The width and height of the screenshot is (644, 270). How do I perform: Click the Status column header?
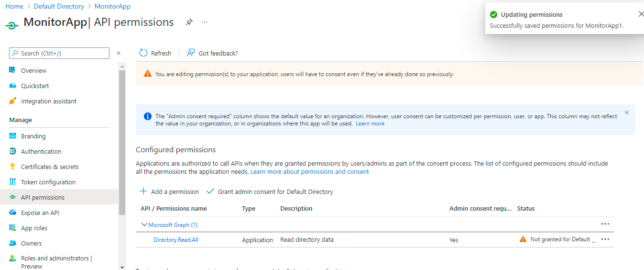526,208
